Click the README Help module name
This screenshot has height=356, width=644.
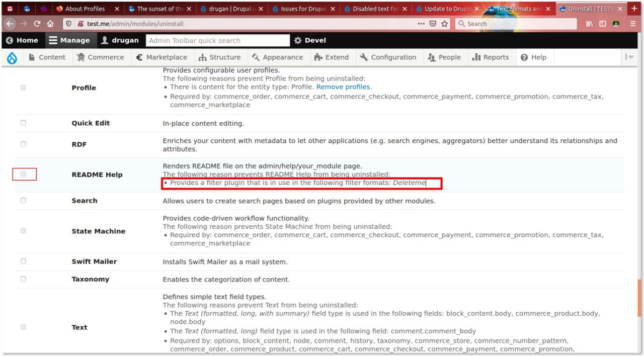tap(97, 174)
